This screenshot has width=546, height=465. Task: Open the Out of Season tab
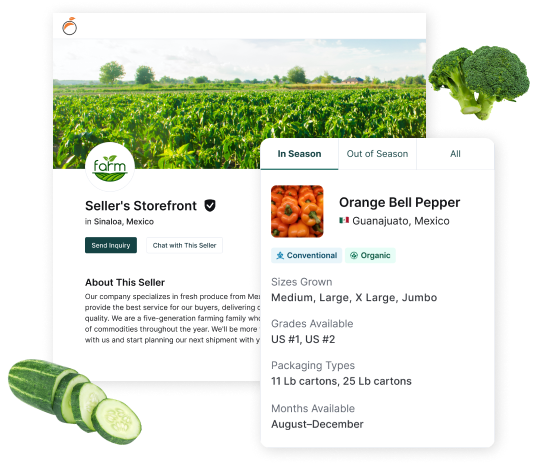(377, 154)
